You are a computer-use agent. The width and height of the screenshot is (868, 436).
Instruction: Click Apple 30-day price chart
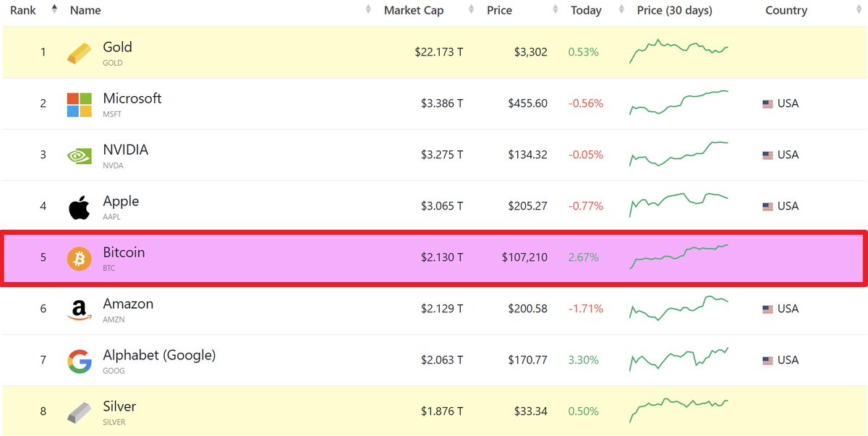coord(678,205)
